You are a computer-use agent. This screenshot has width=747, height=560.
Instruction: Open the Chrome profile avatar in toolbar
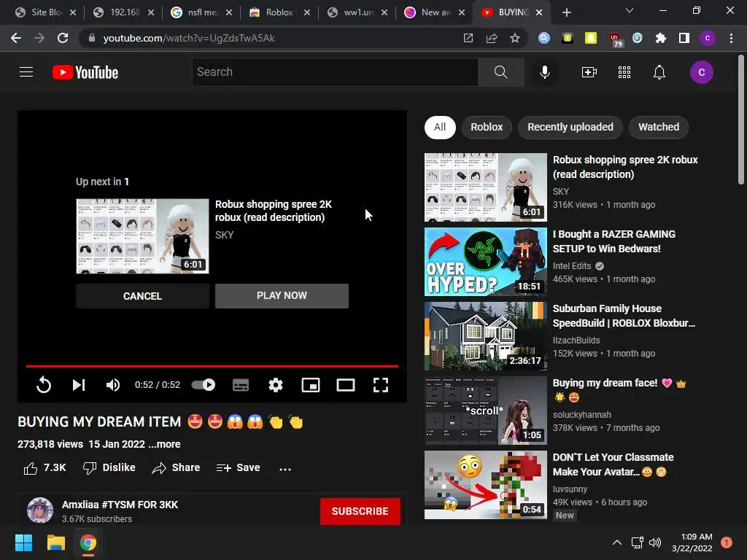click(708, 38)
